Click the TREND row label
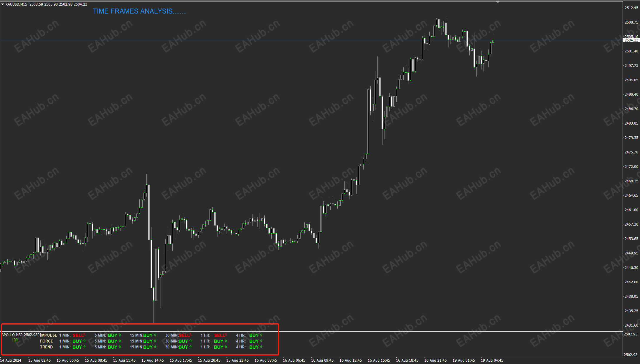Screen dimensions: 640x364 (47, 347)
